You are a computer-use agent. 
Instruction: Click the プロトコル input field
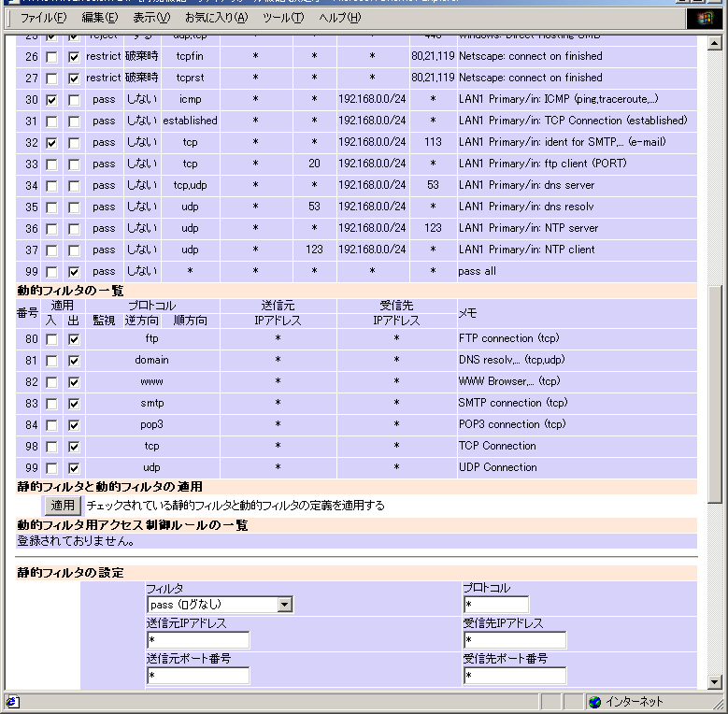tap(495, 605)
